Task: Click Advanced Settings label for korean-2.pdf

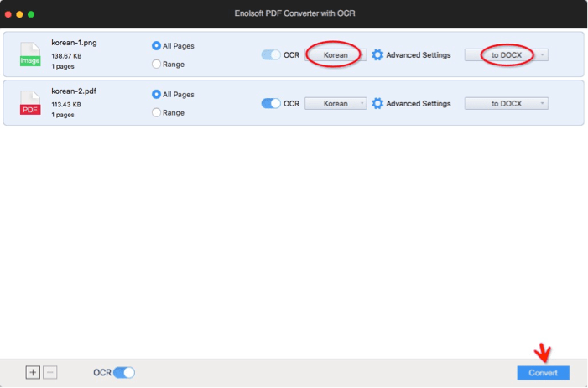Action: tap(419, 103)
